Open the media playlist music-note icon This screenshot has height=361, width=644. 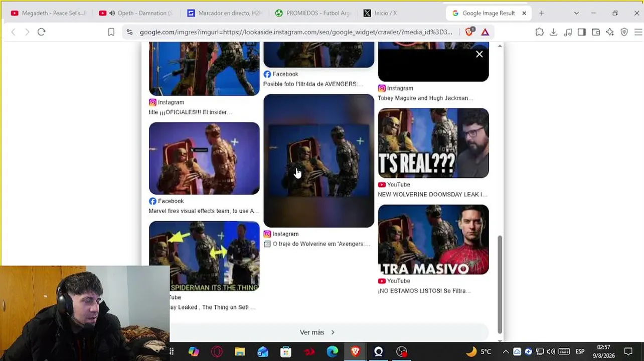568,32
